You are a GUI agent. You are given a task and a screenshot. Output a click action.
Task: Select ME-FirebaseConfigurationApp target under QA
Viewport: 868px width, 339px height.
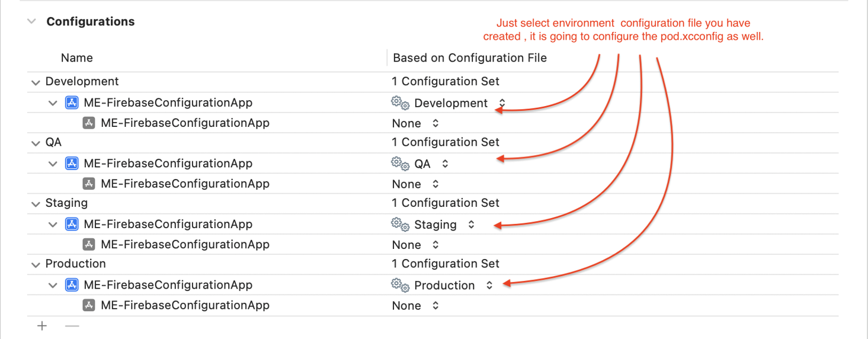click(185, 184)
